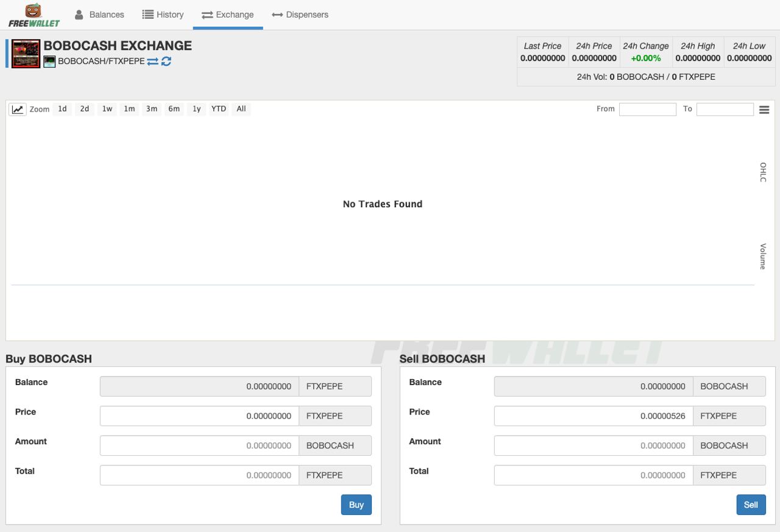The width and height of the screenshot is (780, 532).
Task: Click the Volume axis label
Action: point(763,257)
